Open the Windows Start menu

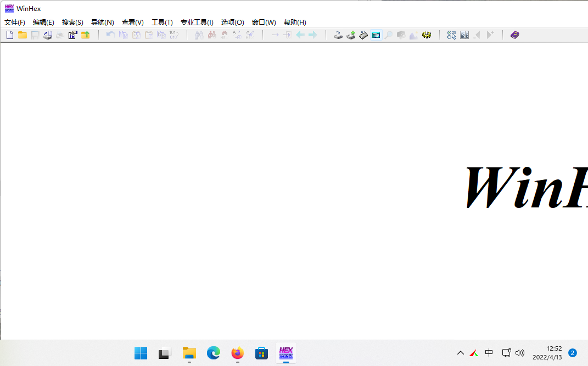tap(141, 353)
